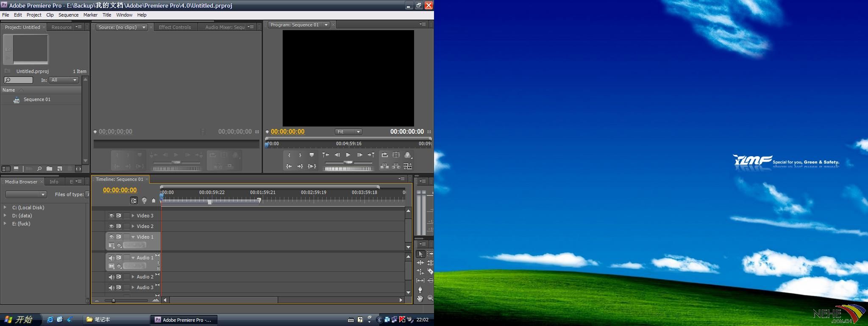This screenshot has width=868, height=326.
Task: Click Set Unnumbered Marker icon in timeline
Action: pyautogui.click(x=153, y=200)
